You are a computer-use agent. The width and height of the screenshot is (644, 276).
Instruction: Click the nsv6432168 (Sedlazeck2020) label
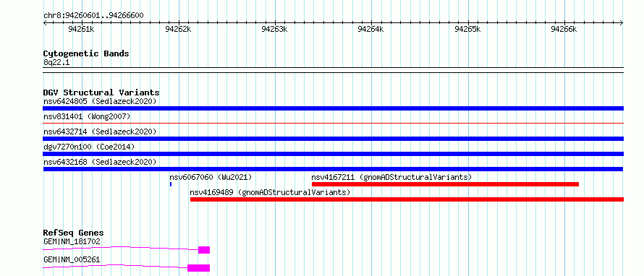point(100,162)
